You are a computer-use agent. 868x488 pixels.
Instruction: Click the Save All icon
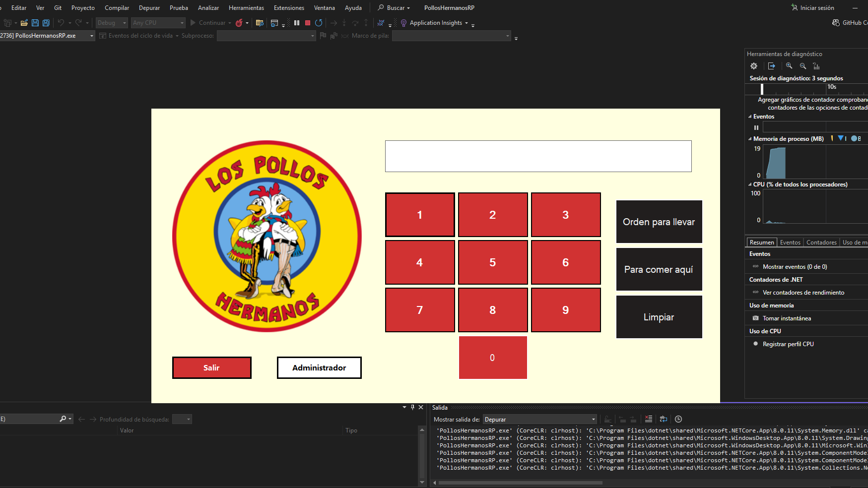46,23
